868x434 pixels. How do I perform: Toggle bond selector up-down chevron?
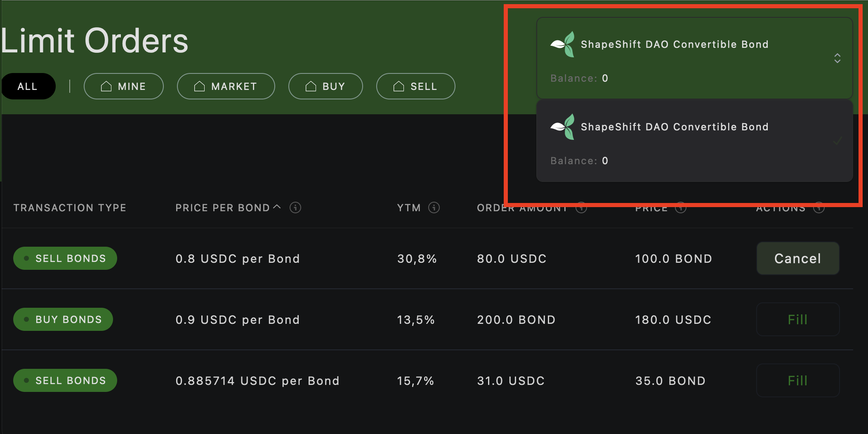coord(837,58)
